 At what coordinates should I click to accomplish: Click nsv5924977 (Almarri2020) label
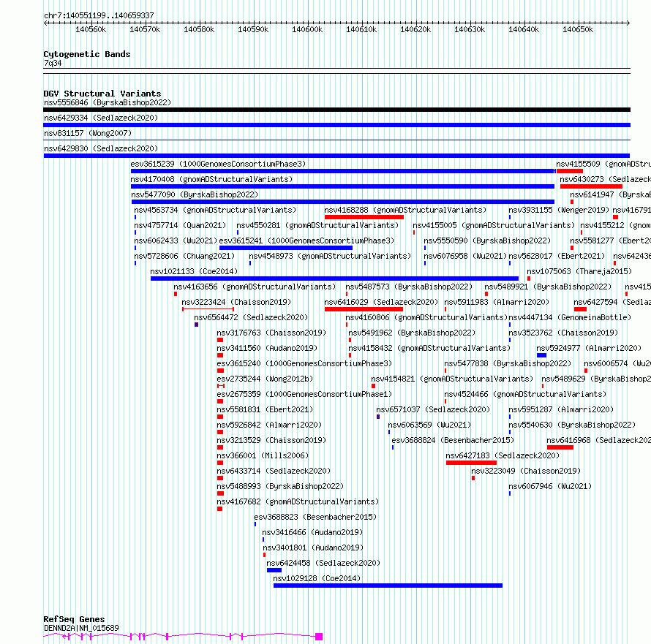pyautogui.click(x=589, y=348)
